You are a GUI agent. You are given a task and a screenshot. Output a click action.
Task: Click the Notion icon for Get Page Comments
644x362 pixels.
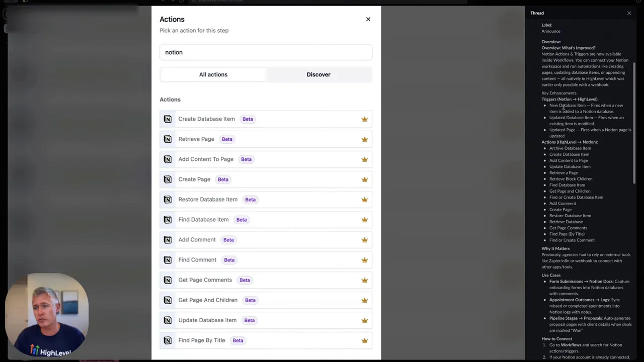[x=168, y=280]
